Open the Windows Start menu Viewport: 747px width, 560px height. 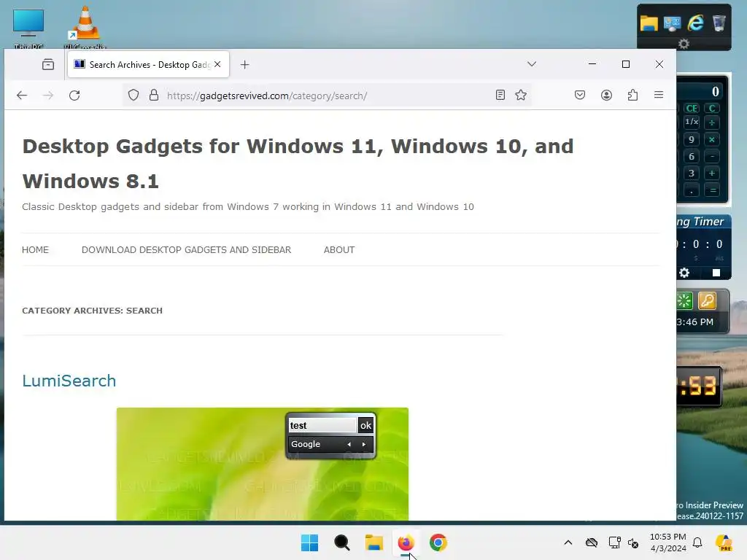click(309, 542)
